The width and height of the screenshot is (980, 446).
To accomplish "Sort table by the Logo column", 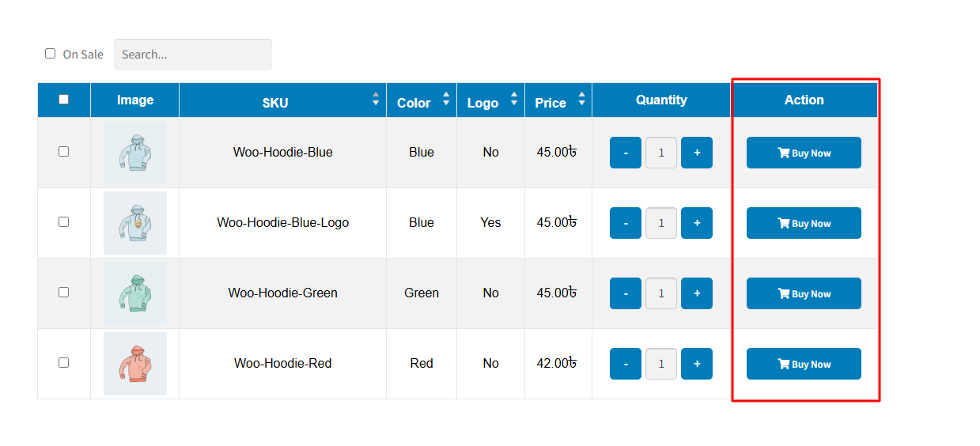I will (514, 100).
